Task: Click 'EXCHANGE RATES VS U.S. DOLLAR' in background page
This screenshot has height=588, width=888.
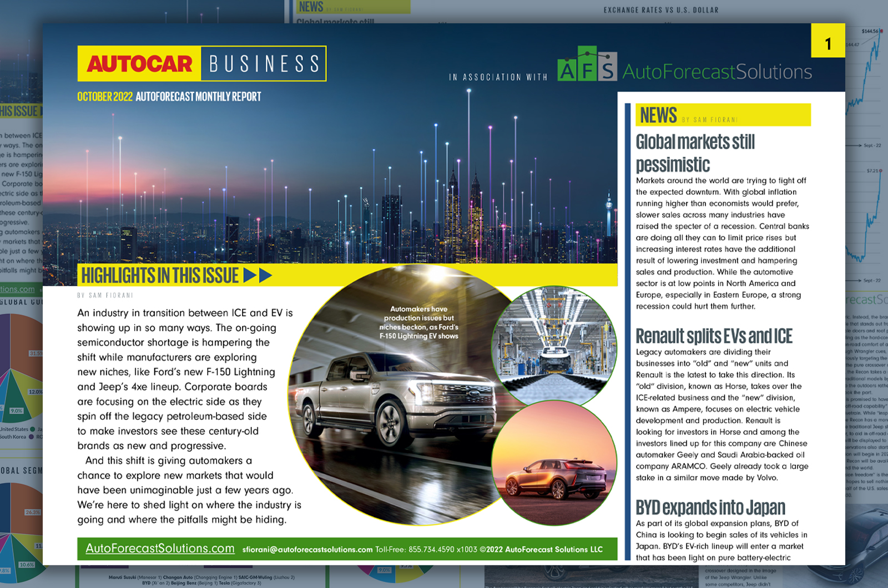Action: 661,10
